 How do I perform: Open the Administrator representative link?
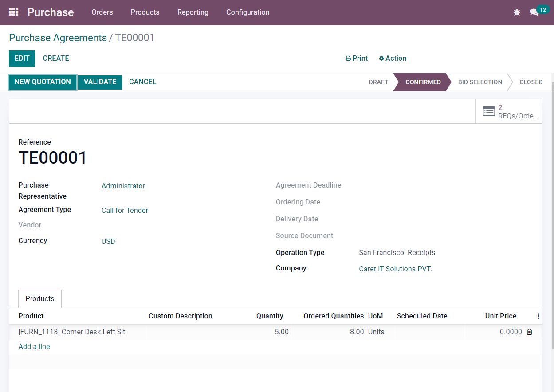click(x=123, y=186)
